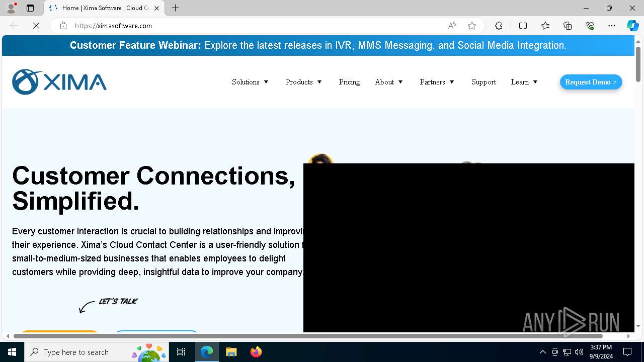The width and height of the screenshot is (644, 362).
Task: Open the taskbar clock and calendar
Action: pos(601,352)
